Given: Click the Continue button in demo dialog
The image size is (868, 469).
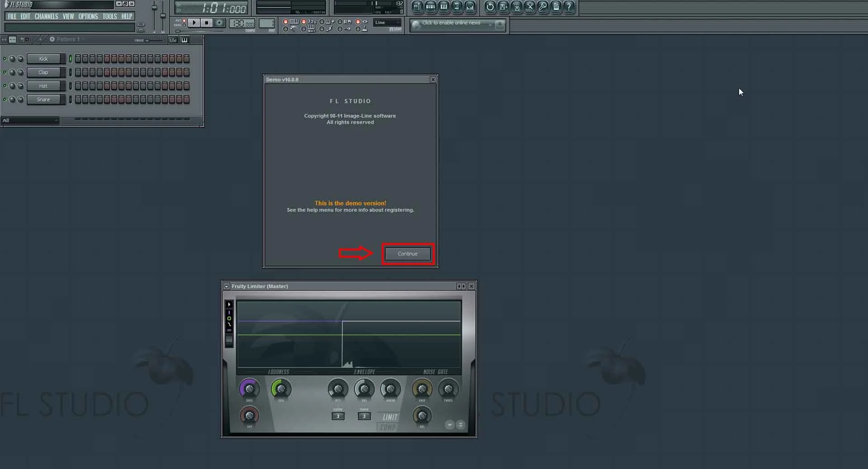Looking at the screenshot, I should (407, 254).
